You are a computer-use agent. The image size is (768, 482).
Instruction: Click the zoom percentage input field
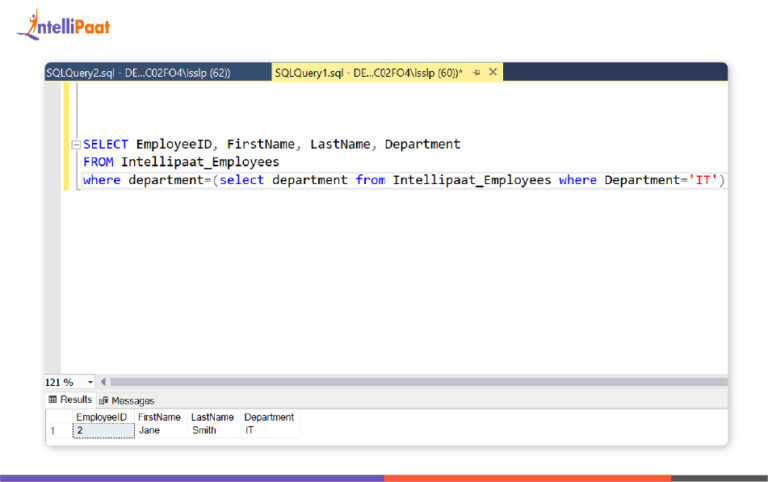click(x=65, y=382)
